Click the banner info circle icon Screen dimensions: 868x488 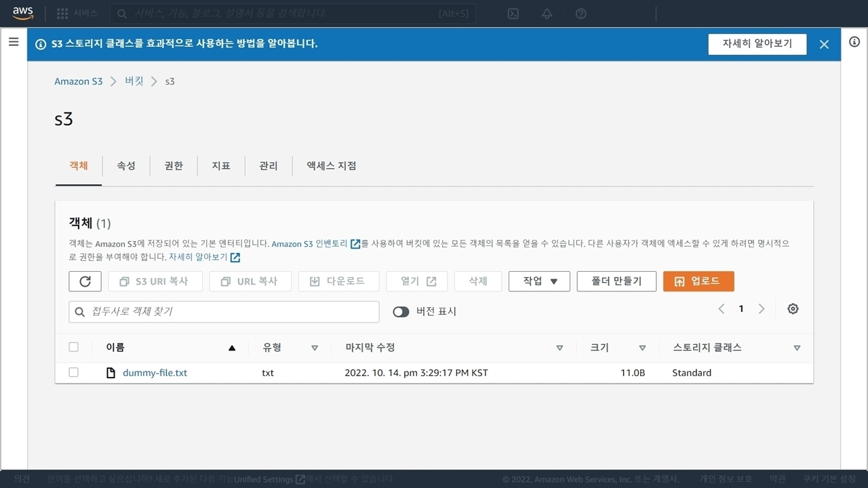(x=41, y=44)
